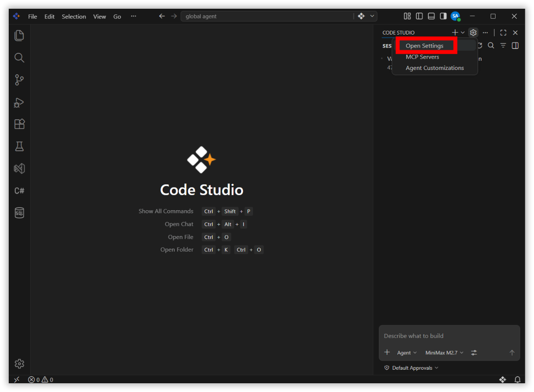Open the Testing flask icon view
The width and height of the screenshot is (534, 392).
coord(19,146)
